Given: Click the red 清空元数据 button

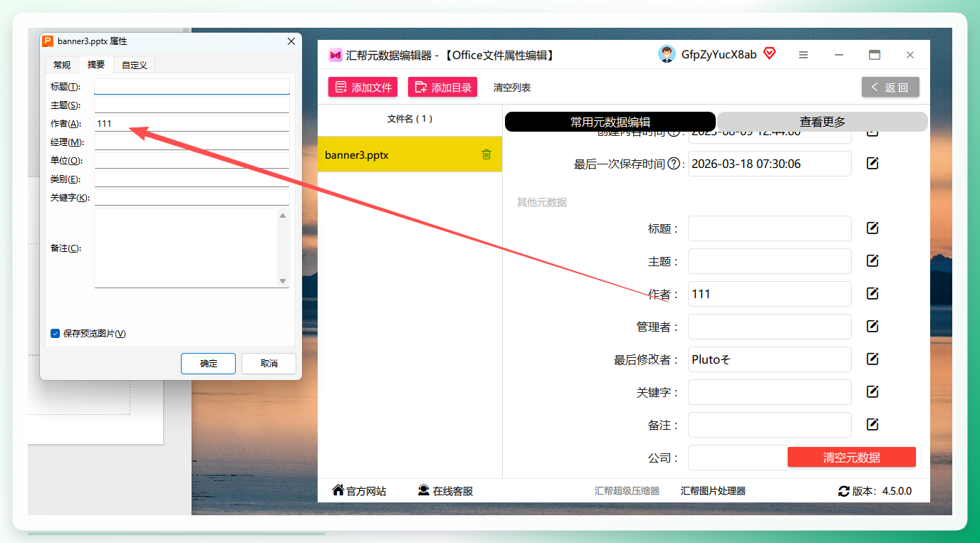Looking at the screenshot, I should pyautogui.click(x=852, y=457).
